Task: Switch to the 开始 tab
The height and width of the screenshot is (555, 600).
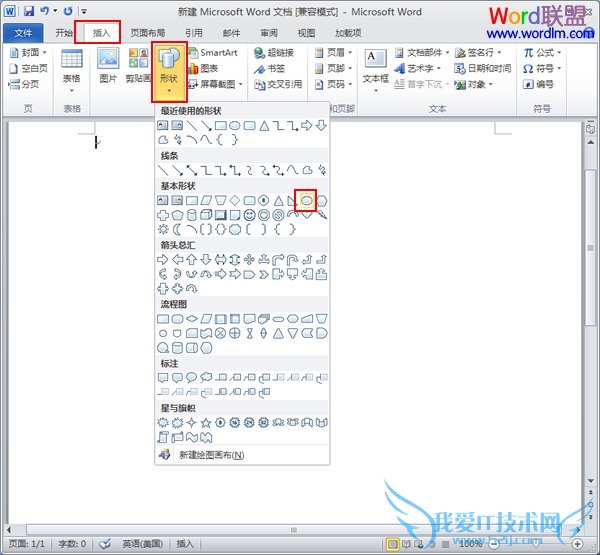Action: click(x=64, y=33)
